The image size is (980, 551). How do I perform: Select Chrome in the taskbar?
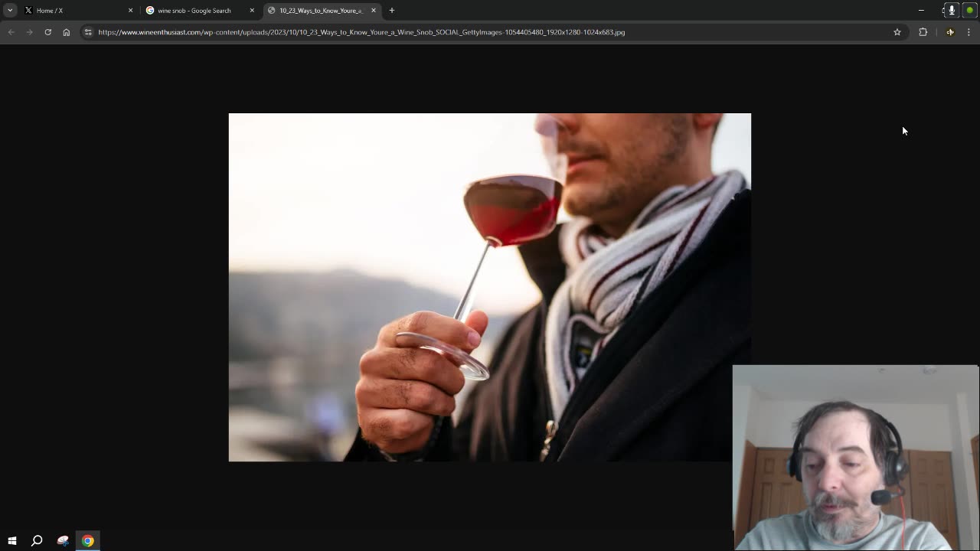[x=88, y=541]
